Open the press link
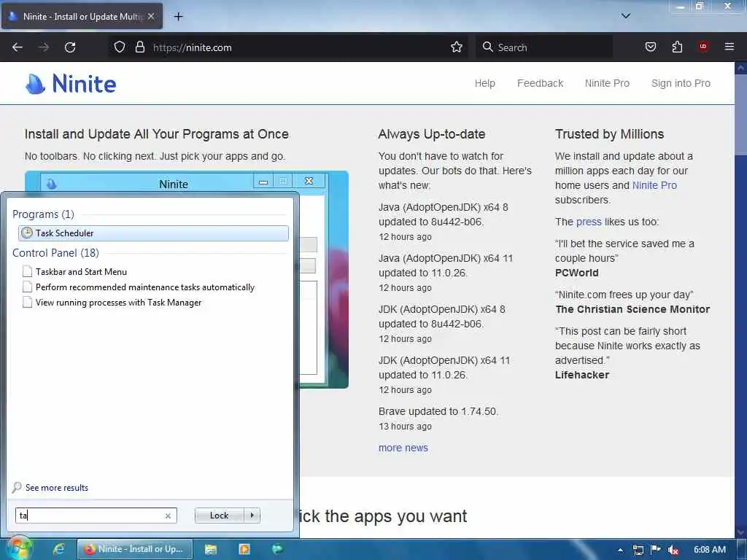The height and width of the screenshot is (560, 747). (x=589, y=222)
